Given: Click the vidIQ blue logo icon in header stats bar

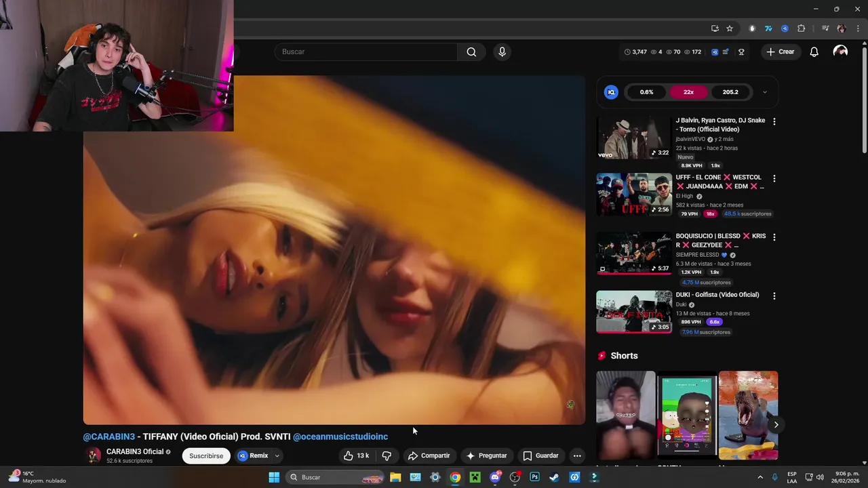Looking at the screenshot, I should [715, 52].
